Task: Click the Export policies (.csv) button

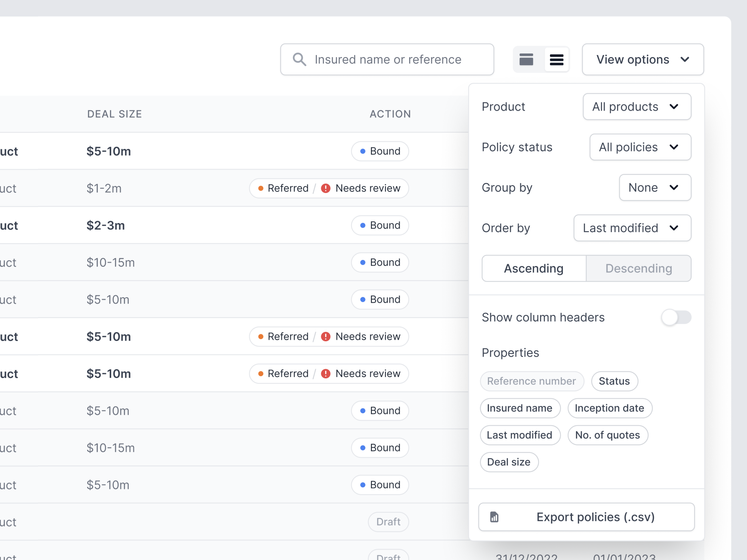Action: pyautogui.click(x=587, y=517)
